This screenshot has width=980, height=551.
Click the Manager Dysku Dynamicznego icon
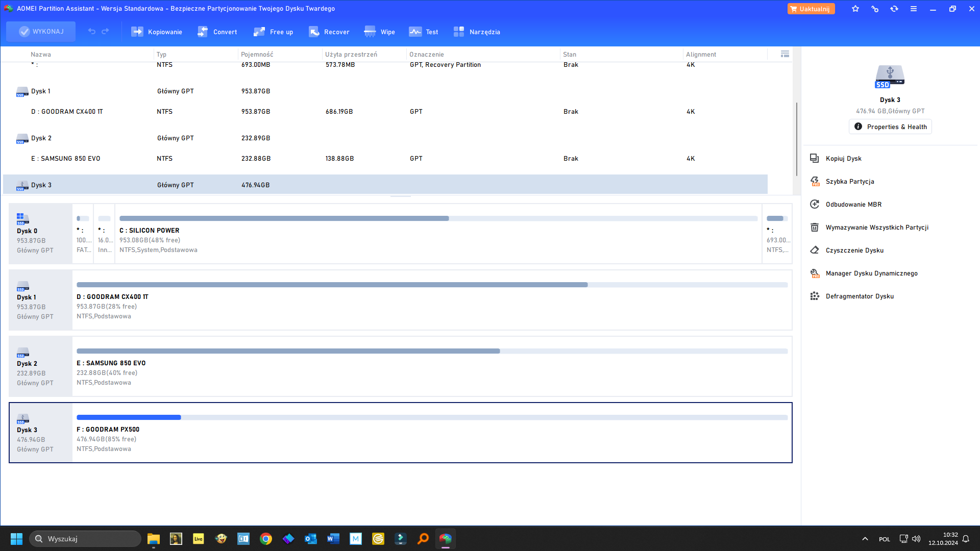[x=815, y=273]
